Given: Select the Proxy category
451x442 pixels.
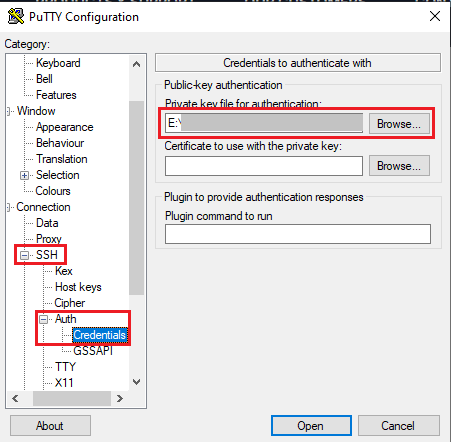Looking at the screenshot, I should (49, 239).
